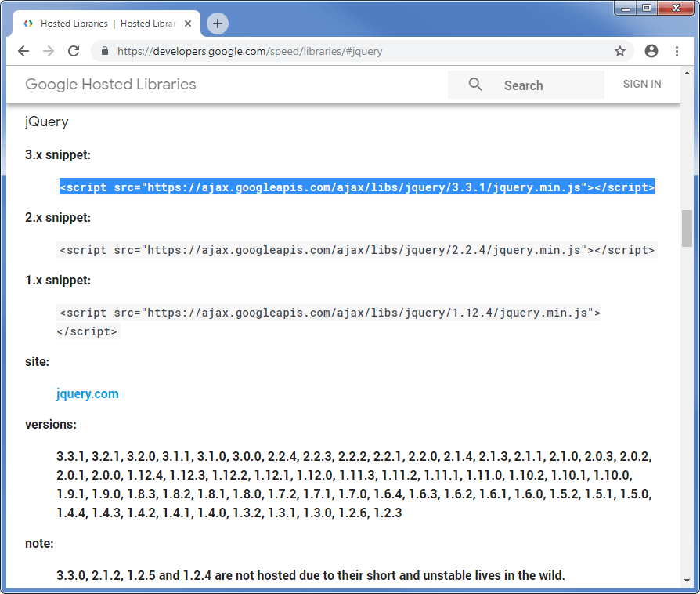
Task: Click the jQuery section heading
Action: pos(47,122)
